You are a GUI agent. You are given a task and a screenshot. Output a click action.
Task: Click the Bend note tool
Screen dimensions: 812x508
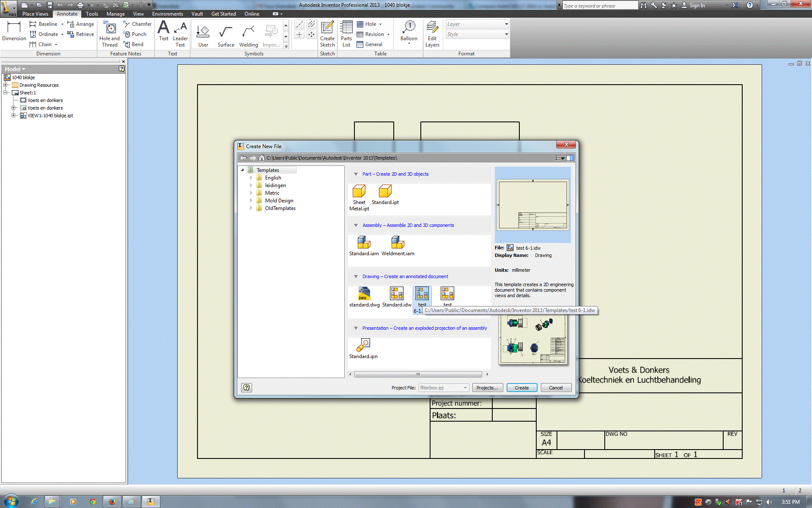[133, 44]
